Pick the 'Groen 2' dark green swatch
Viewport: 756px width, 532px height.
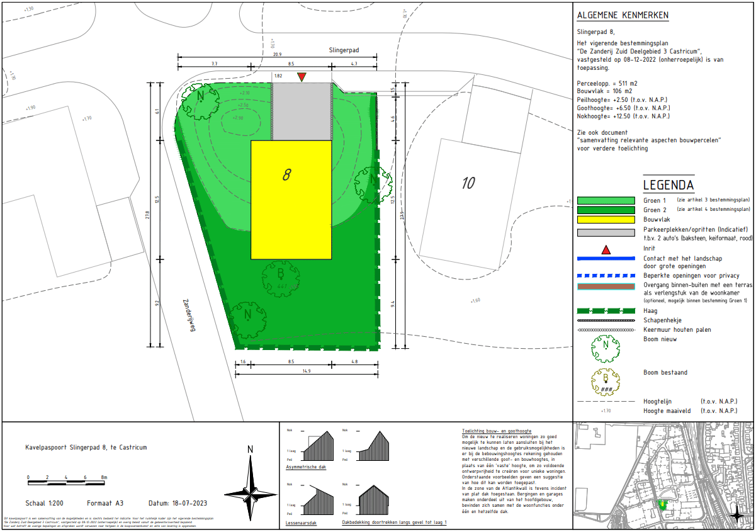click(606, 210)
